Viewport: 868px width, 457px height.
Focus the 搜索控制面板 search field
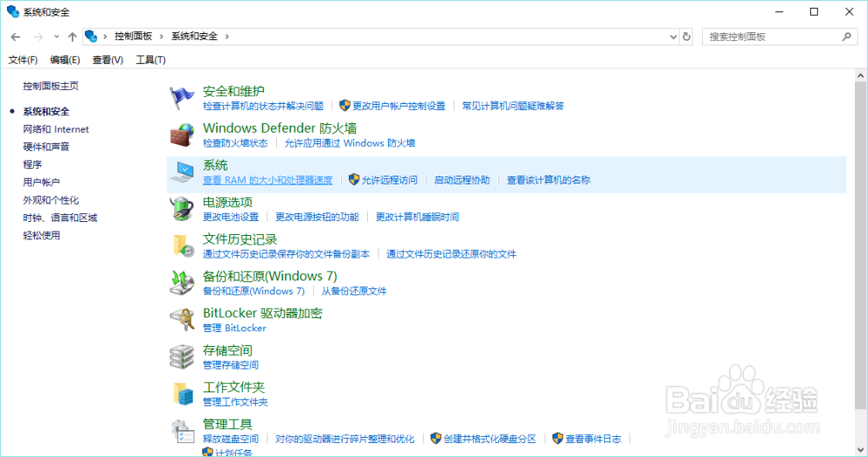[x=779, y=36]
